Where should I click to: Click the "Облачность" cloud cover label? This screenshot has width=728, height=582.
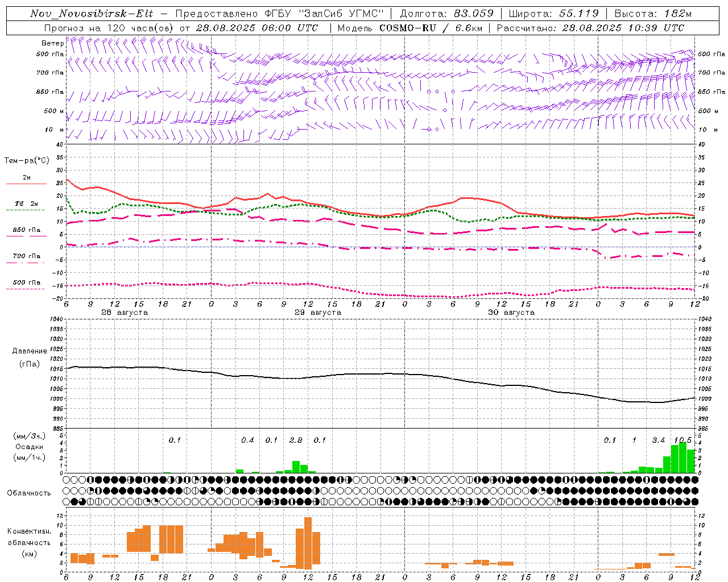(x=28, y=493)
